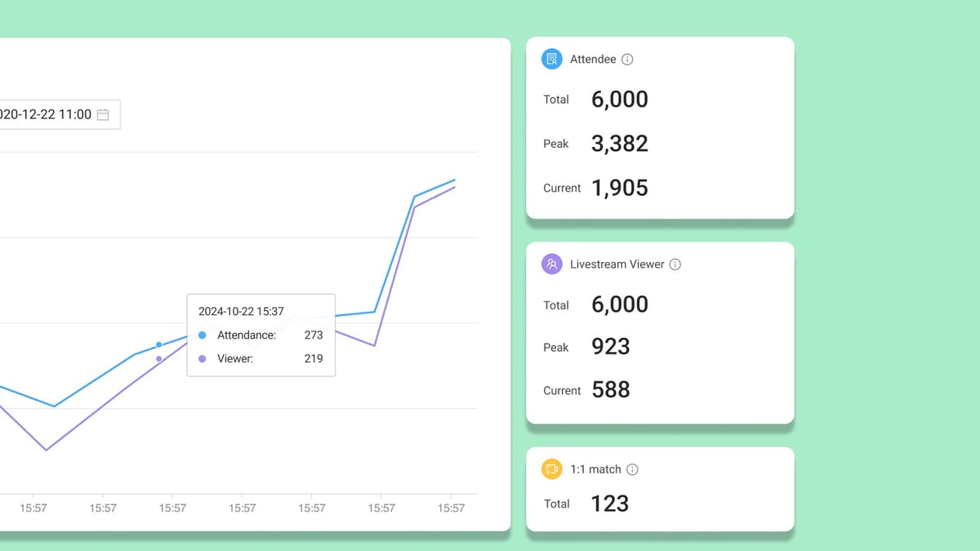Open the calendar icon in the date field
This screenshot has height=551, width=980.
click(x=103, y=114)
